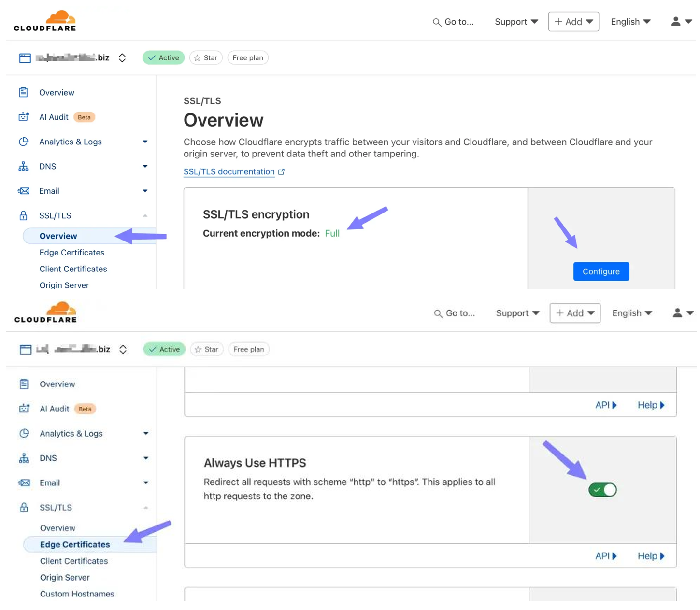Open Support dropdown in top header
The image size is (700, 610).
click(516, 22)
